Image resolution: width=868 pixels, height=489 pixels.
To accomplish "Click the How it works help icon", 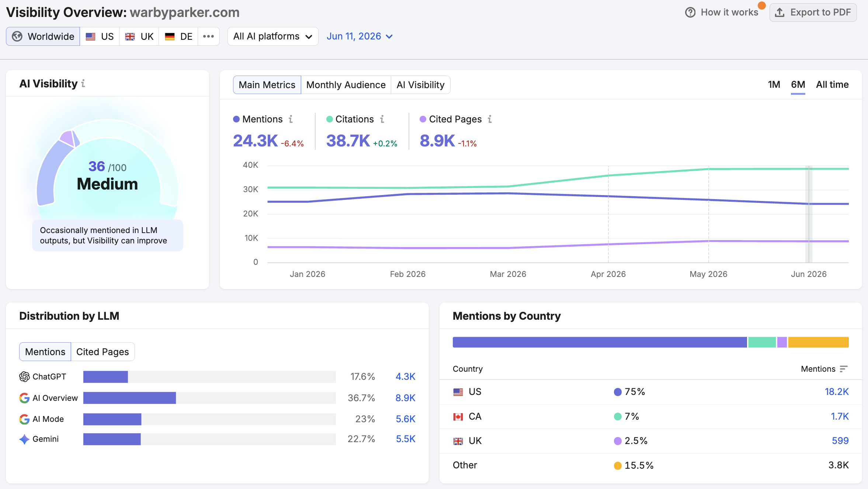I will (690, 13).
